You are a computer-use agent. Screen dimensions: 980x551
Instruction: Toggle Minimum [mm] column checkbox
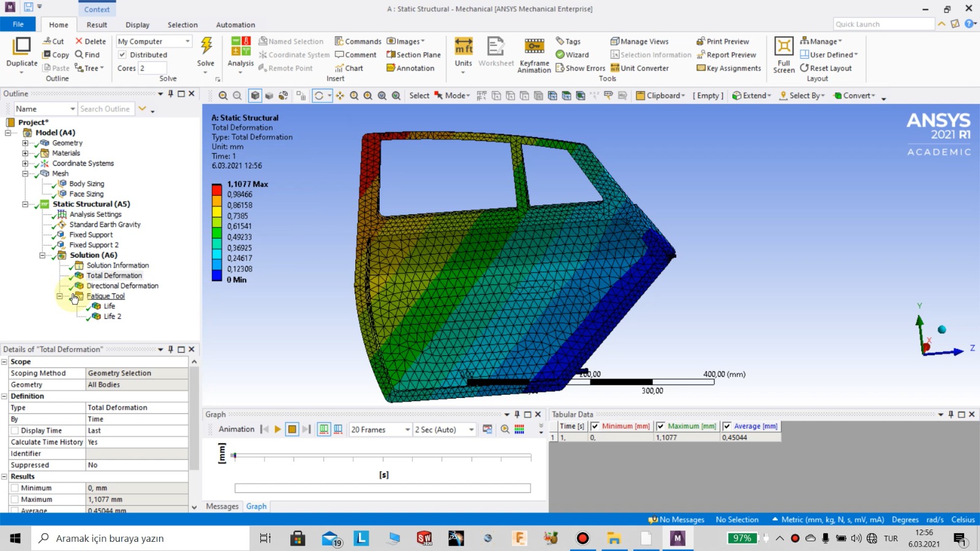point(595,426)
